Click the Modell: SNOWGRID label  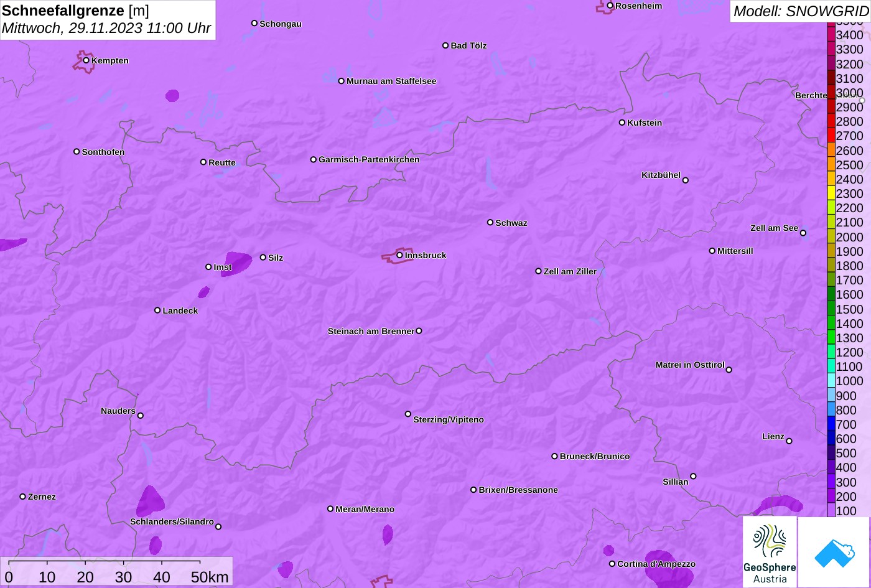point(801,11)
